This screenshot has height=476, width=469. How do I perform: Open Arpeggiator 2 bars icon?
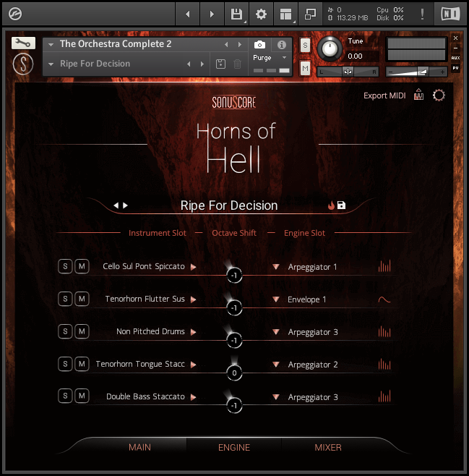384,364
